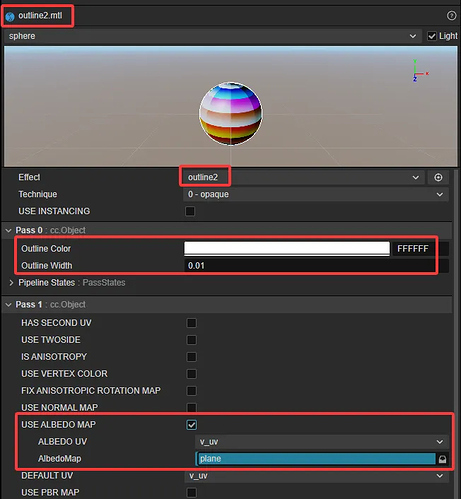Enable USE VERTEX COLOR checkbox
This screenshot has width=461, height=499.
coord(192,374)
